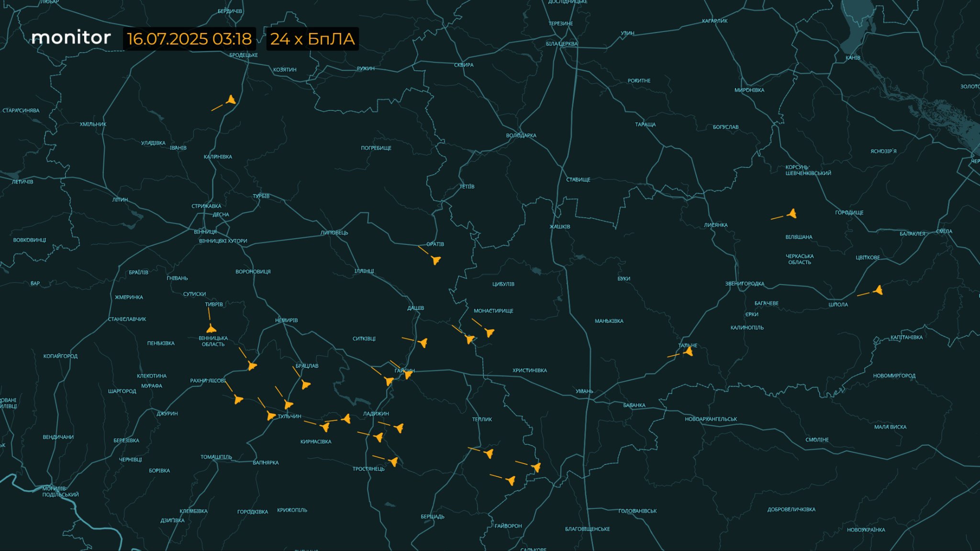Select the drone marker northeast of Шпола
Screen dimensions: 980x551
tap(878, 290)
